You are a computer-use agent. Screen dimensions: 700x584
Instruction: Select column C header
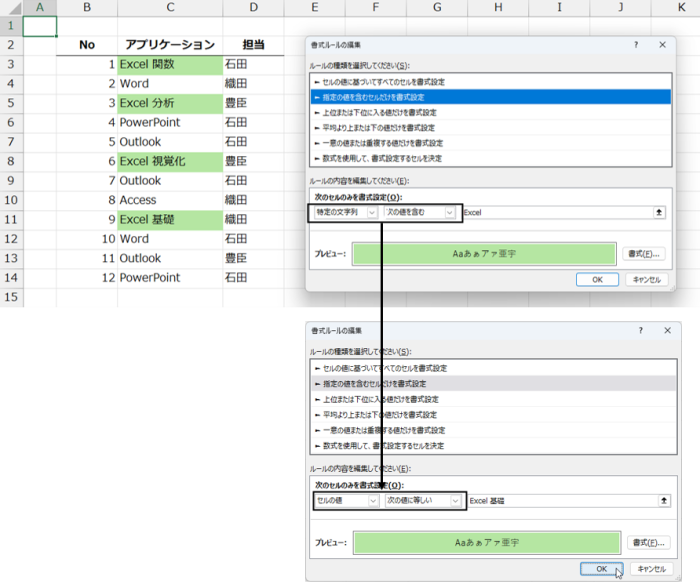pos(169,8)
